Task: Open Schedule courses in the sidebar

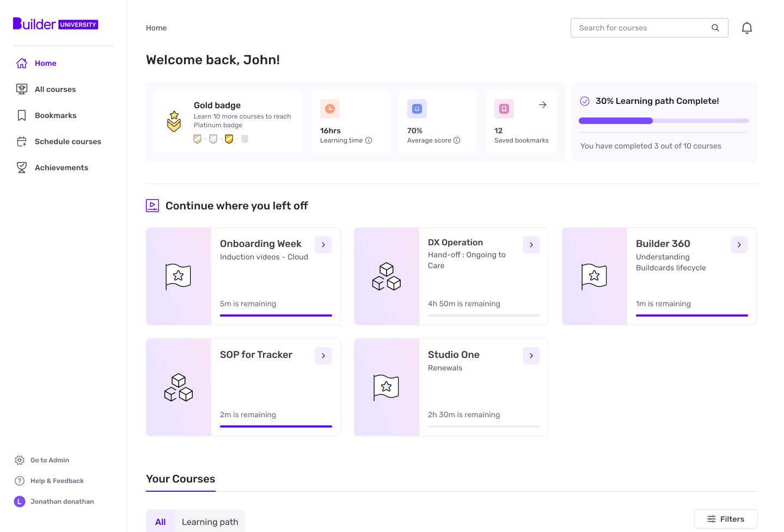Action: pyautogui.click(x=21, y=141)
